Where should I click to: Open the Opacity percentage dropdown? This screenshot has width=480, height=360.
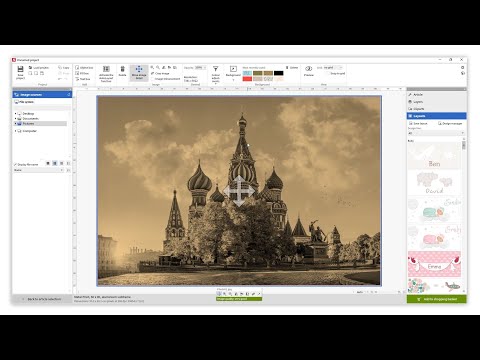(200, 67)
